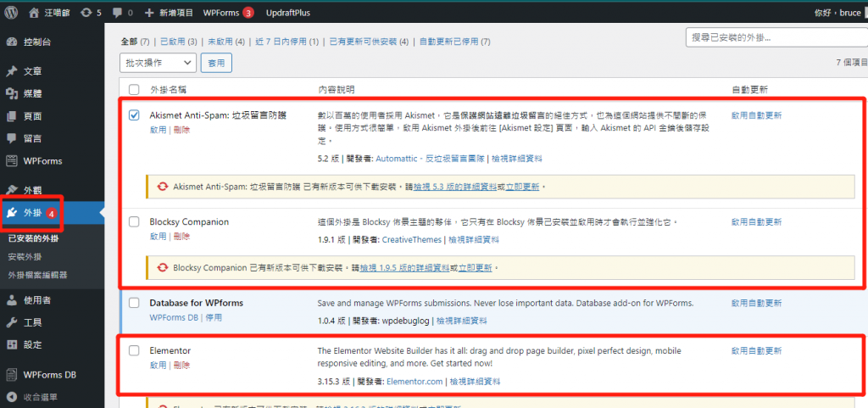Check the Elementor plugin checkbox
Screen dimensions: 868x408
134,350
